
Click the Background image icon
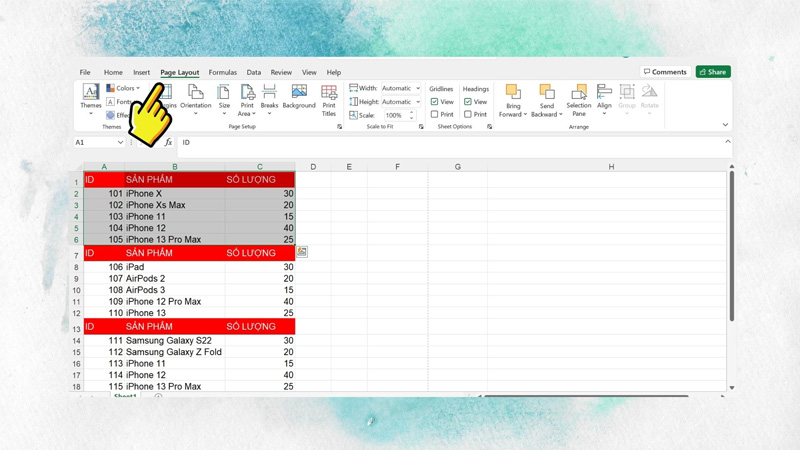299,92
